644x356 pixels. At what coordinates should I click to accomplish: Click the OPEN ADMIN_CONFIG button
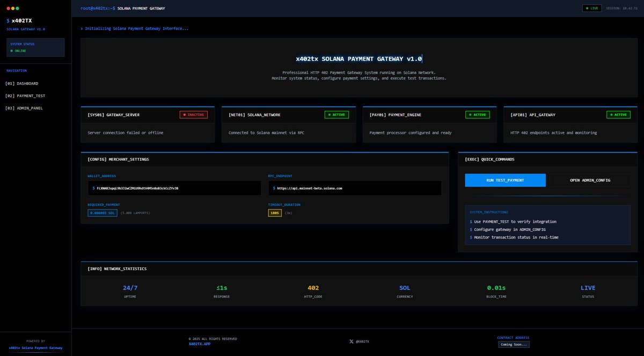pos(590,180)
